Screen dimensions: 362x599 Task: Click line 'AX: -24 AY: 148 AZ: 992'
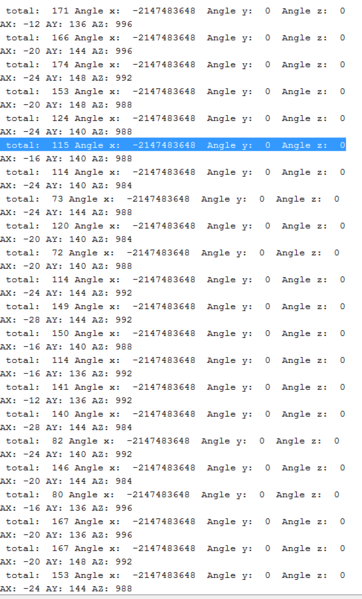pyautogui.click(x=66, y=78)
